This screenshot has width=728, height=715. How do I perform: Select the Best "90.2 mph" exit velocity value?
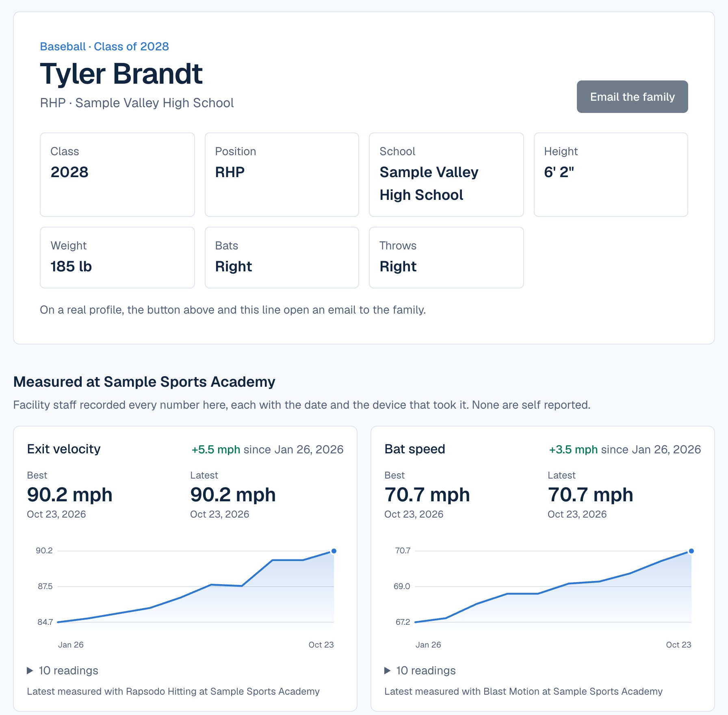pyautogui.click(x=70, y=495)
